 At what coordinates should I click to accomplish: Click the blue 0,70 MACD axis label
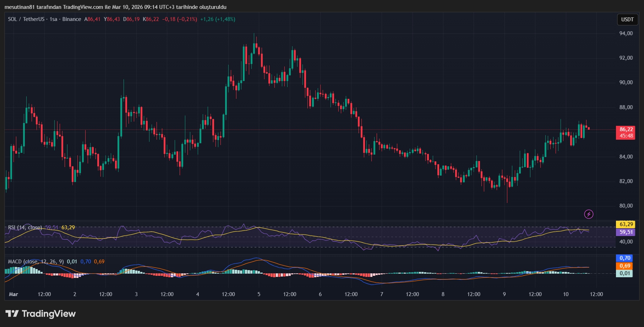pyautogui.click(x=625, y=258)
